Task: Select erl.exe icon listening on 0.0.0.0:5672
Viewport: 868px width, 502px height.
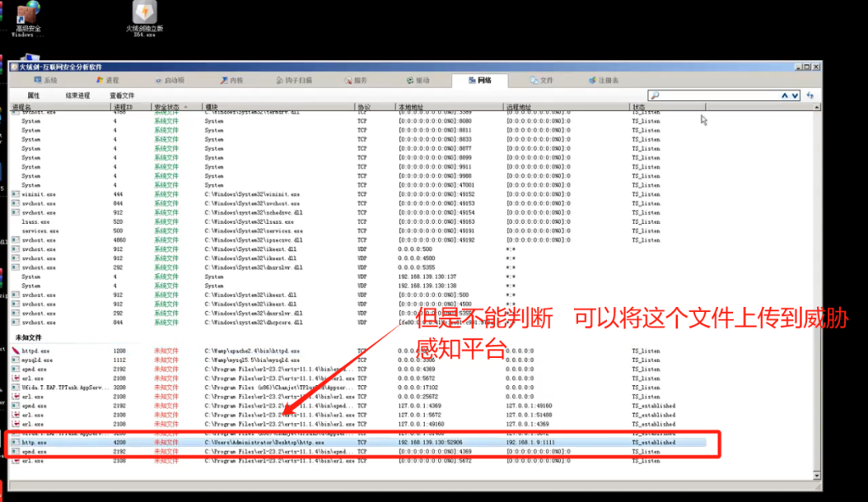Action: tap(15, 378)
